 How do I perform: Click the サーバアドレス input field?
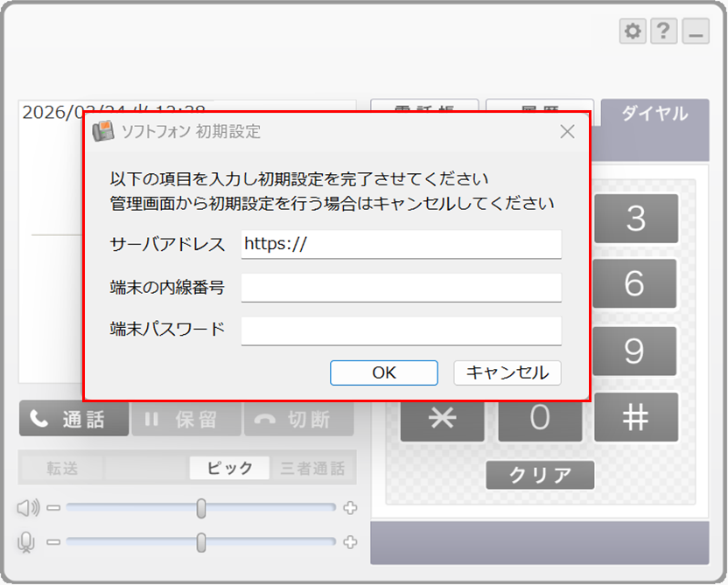401,244
